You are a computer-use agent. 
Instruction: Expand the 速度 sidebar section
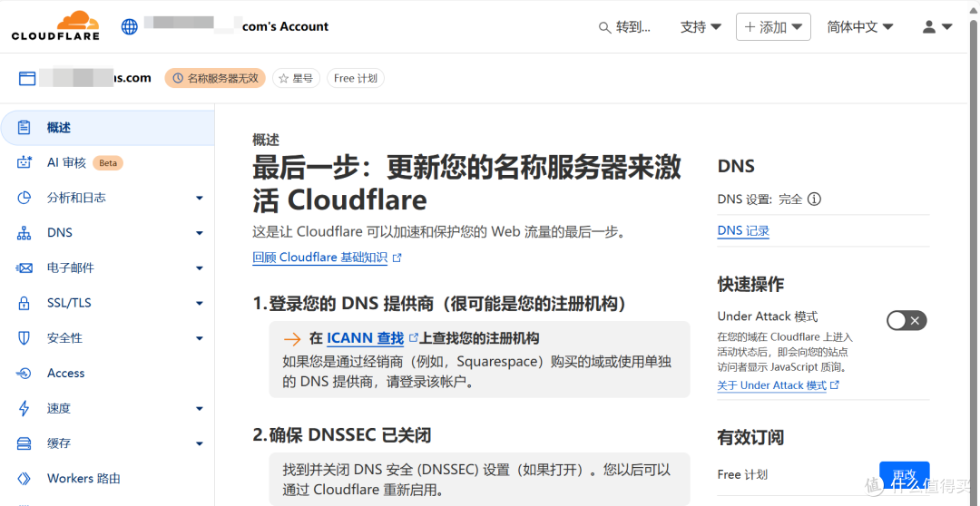coord(200,409)
